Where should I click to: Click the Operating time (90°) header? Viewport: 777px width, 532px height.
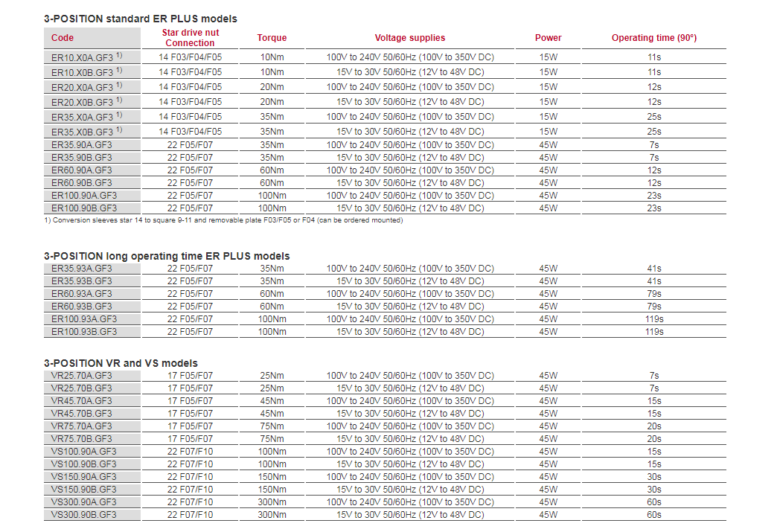coord(653,38)
